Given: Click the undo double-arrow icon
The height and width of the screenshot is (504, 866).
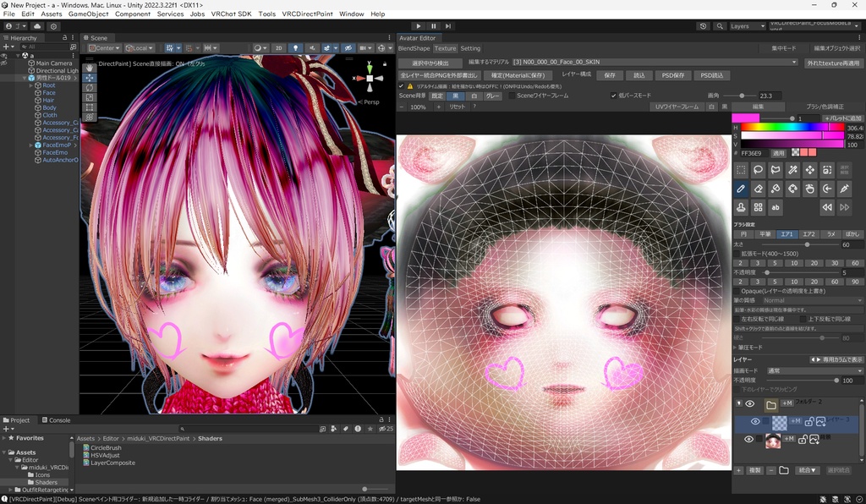Looking at the screenshot, I should (827, 207).
